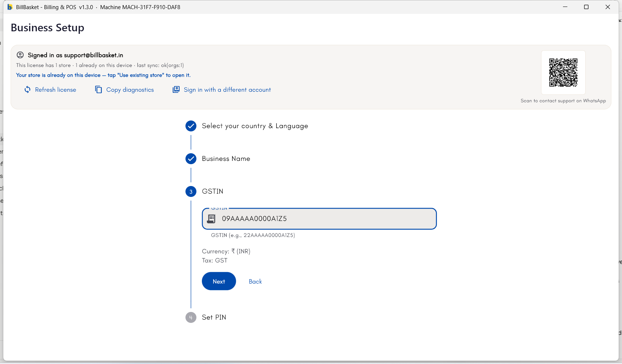Click the 'Currency: ₹ (INR)' line
The width and height of the screenshot is (622, 364).
coord(226,251)
